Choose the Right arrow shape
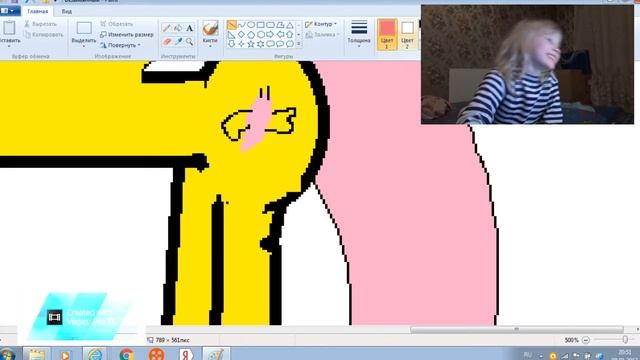 [270, 35]
